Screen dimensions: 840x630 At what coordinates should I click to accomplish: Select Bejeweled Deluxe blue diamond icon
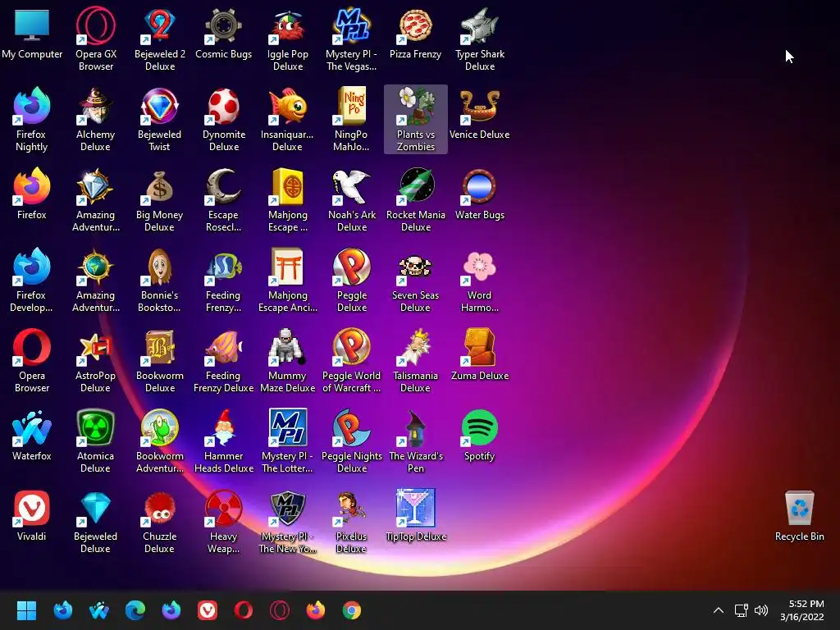click(95, 521)
